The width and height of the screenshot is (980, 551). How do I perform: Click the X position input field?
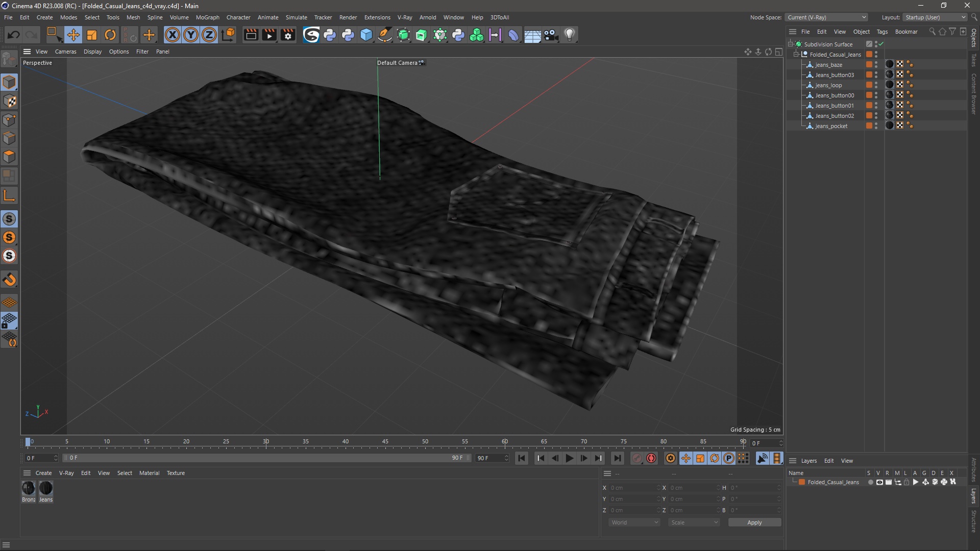click(x=633, y=488)
